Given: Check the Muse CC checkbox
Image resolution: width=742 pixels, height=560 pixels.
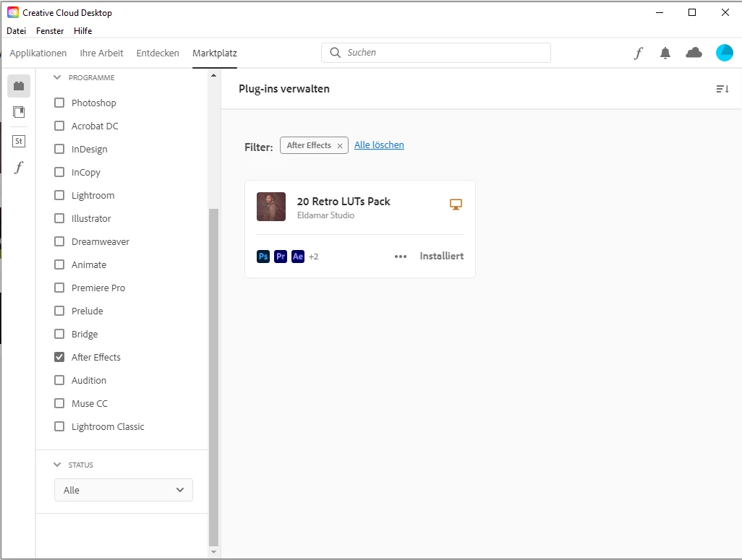Looking at the screenshot, I should pyautogui.click(x=59, y=403).
